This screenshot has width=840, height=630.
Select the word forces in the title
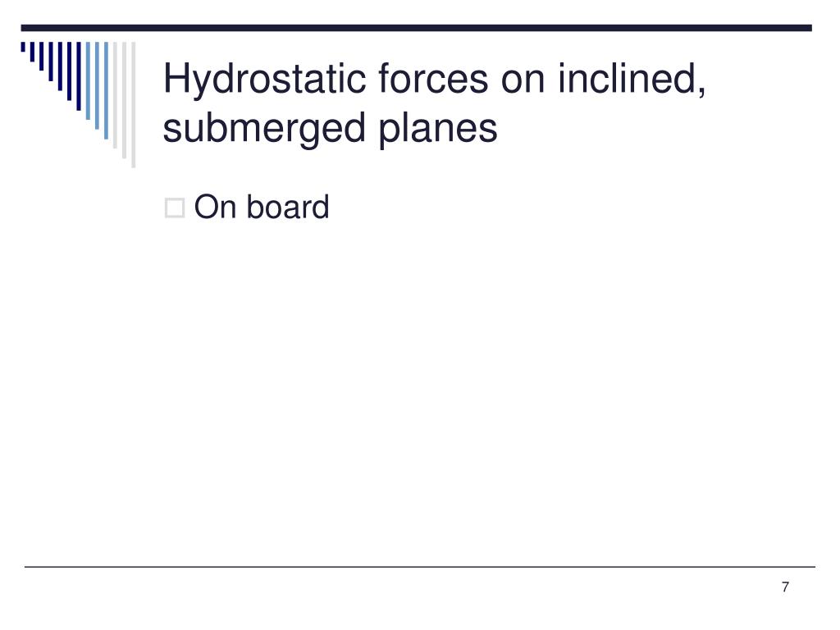coord(433,80)
